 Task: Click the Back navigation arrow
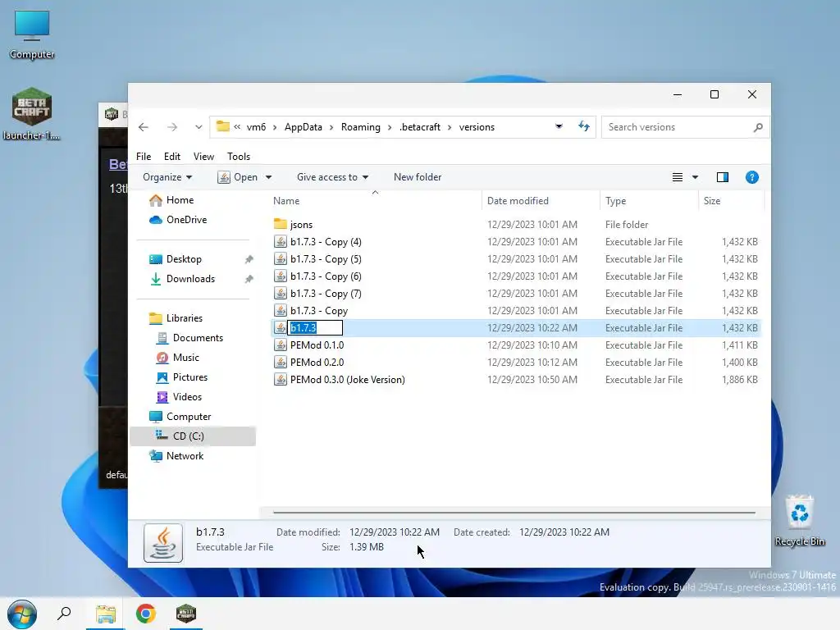[x=143, y=127]
